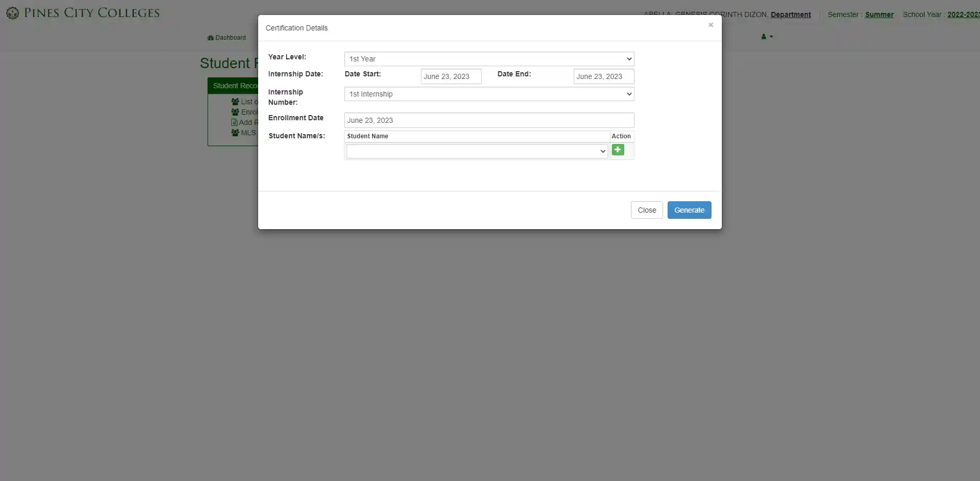Click the school year 2022-2023 link

click(x=963, y=14)
